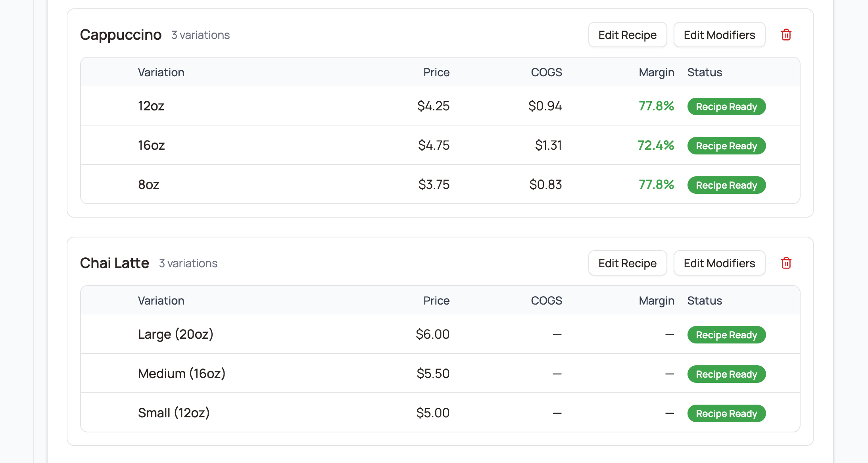Sort by the Margin column header

click(656, 72)
